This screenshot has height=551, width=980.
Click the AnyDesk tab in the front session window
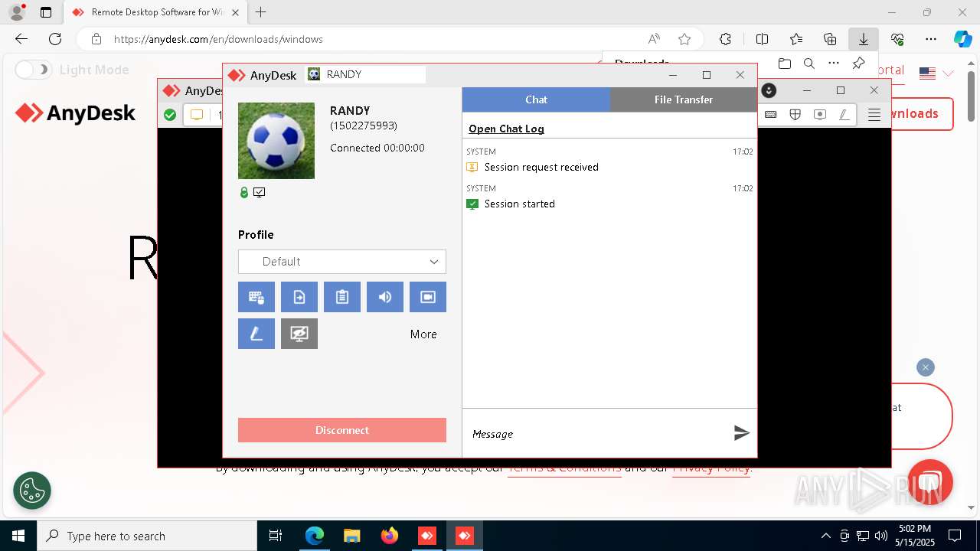coord(263,75)
